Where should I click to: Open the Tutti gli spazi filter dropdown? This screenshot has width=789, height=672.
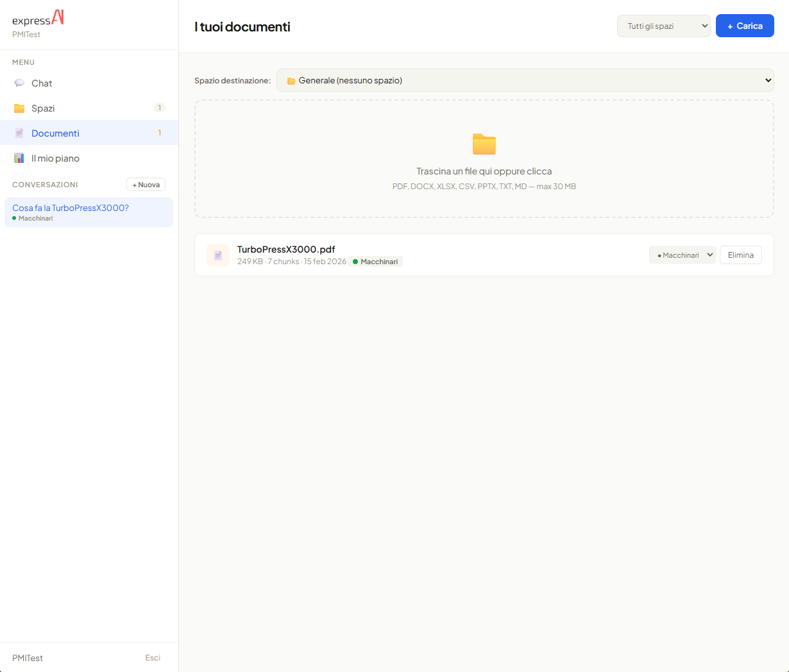point(663,26)
